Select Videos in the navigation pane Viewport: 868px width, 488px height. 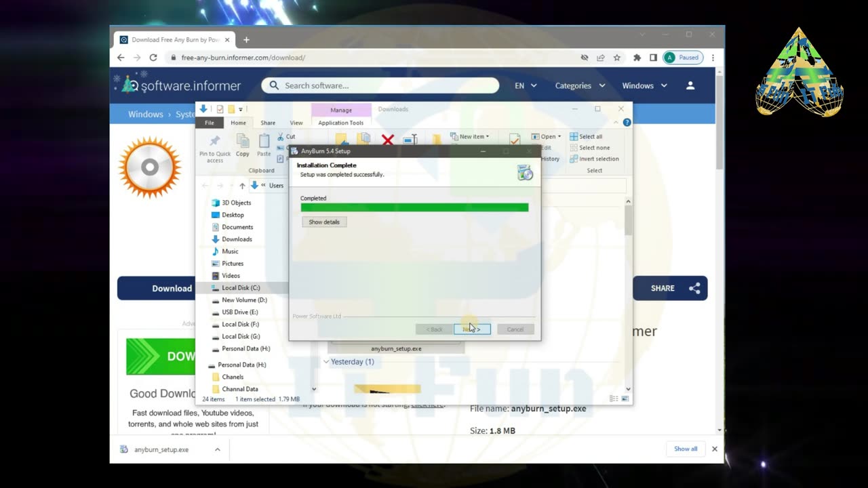(x=225, y=276)
